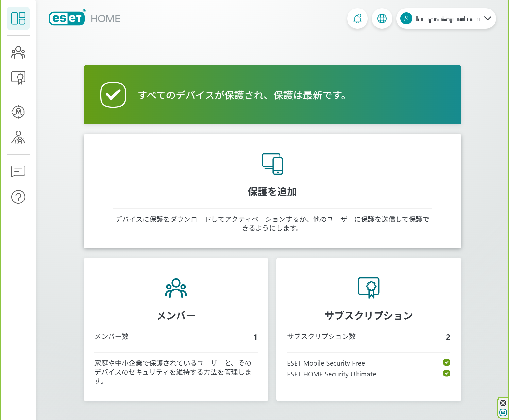Open the Members sidebar icon

coord(18,52)
